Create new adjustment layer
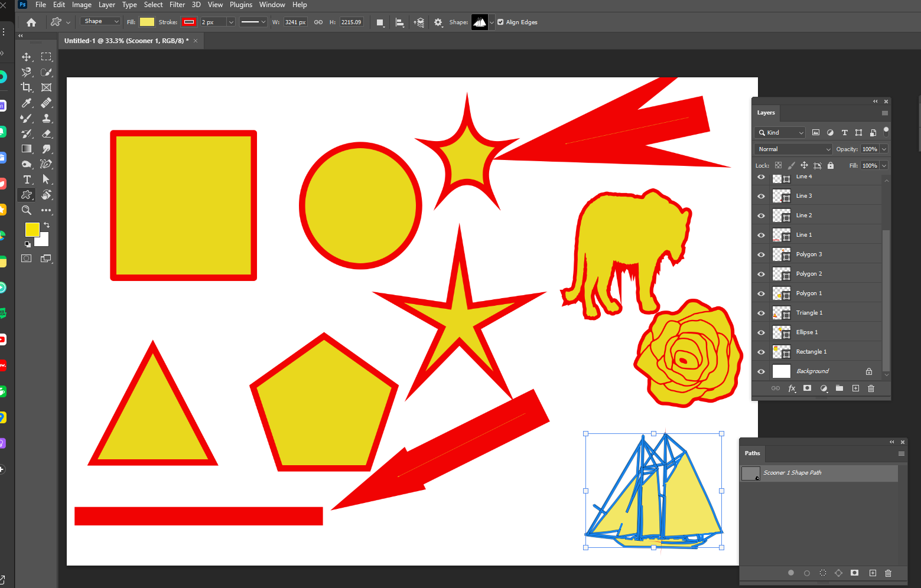The image size is (921, 588). pos(824,388)
